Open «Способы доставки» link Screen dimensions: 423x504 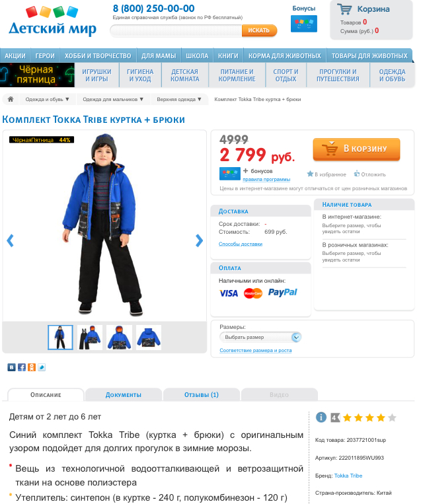click(241, 244)
